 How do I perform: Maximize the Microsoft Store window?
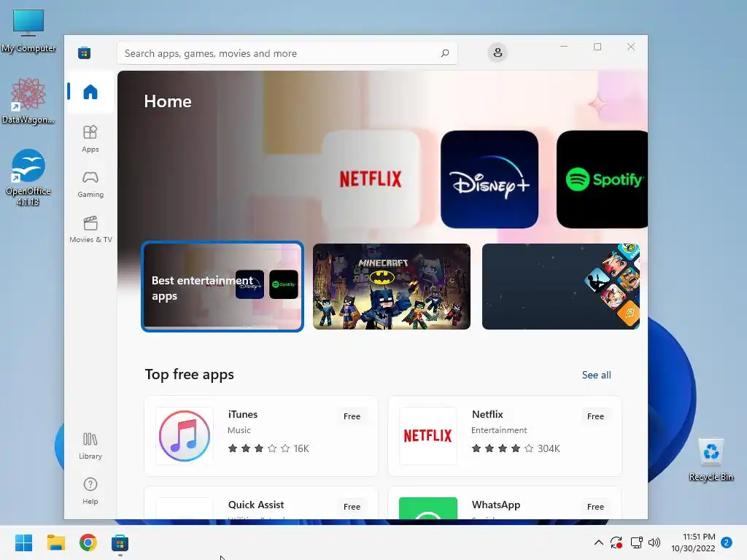click(597, 47)
